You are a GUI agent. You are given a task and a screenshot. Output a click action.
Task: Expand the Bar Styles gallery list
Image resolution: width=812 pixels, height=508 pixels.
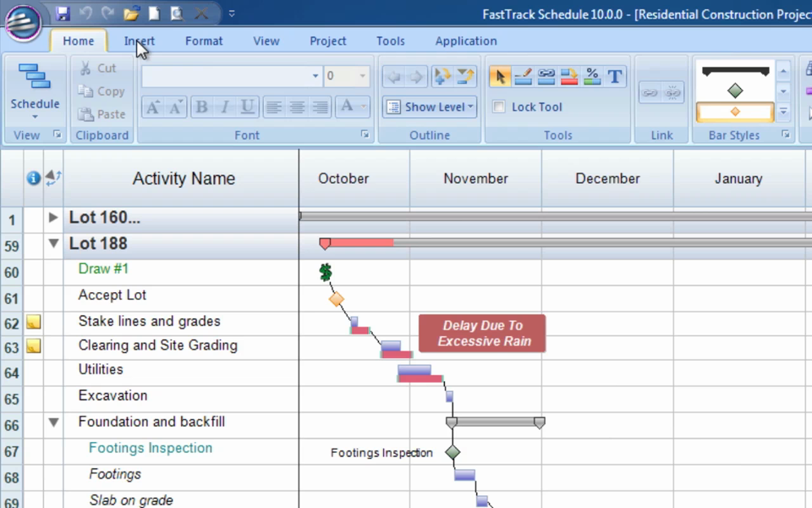tap(783, 112)
